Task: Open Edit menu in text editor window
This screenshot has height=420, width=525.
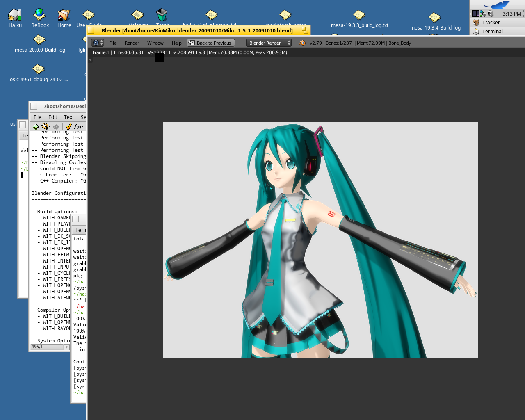Action: pyautogui.click(x=52, y=117)
